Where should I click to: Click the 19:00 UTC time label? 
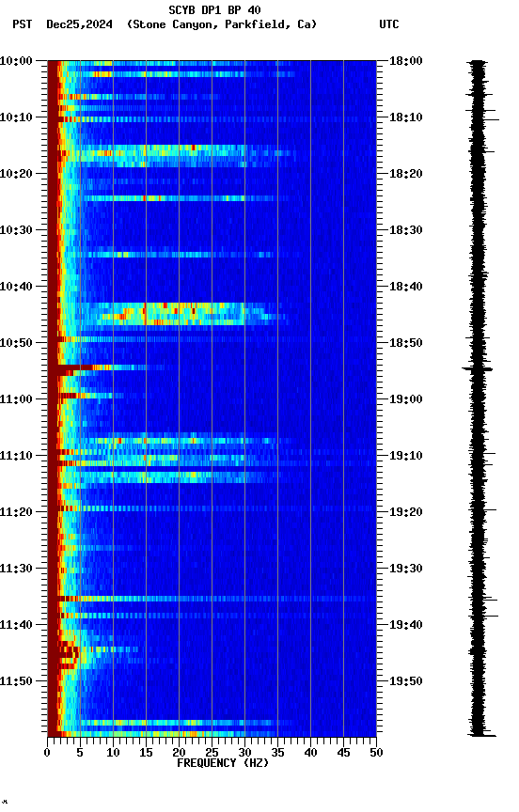coord(406,399)
